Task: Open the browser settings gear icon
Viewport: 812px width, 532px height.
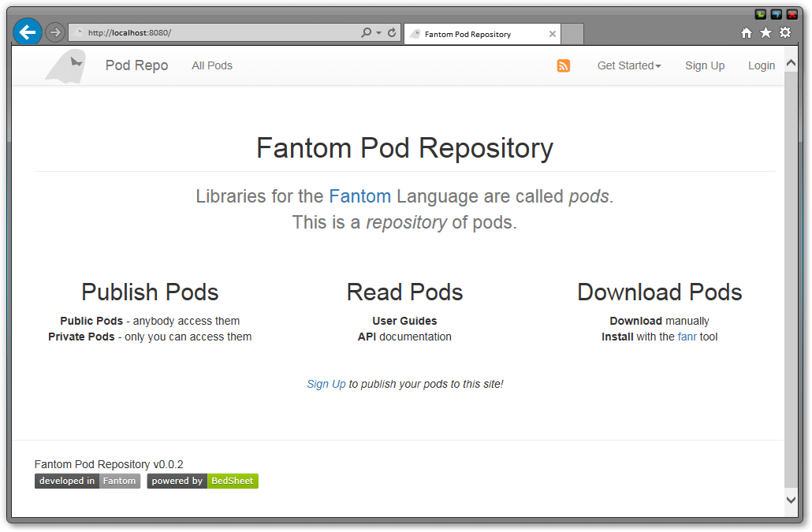Action: [x=784, y=33]
